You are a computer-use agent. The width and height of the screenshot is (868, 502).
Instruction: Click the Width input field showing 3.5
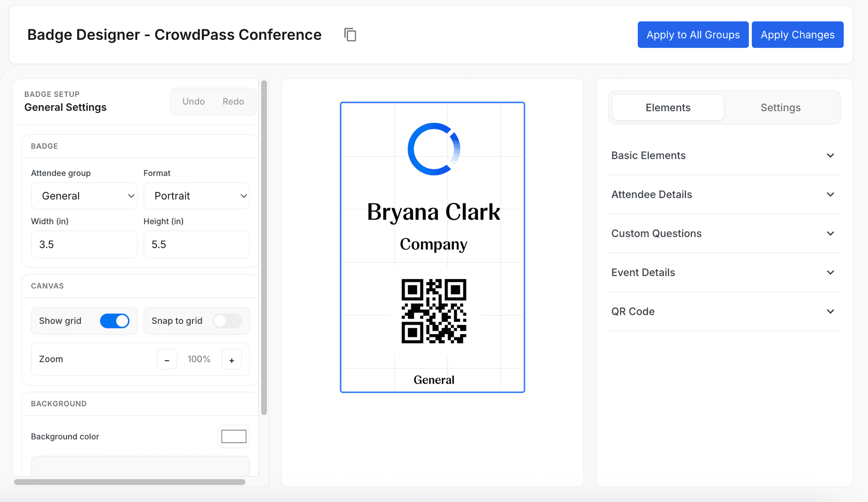pos(84,244)
